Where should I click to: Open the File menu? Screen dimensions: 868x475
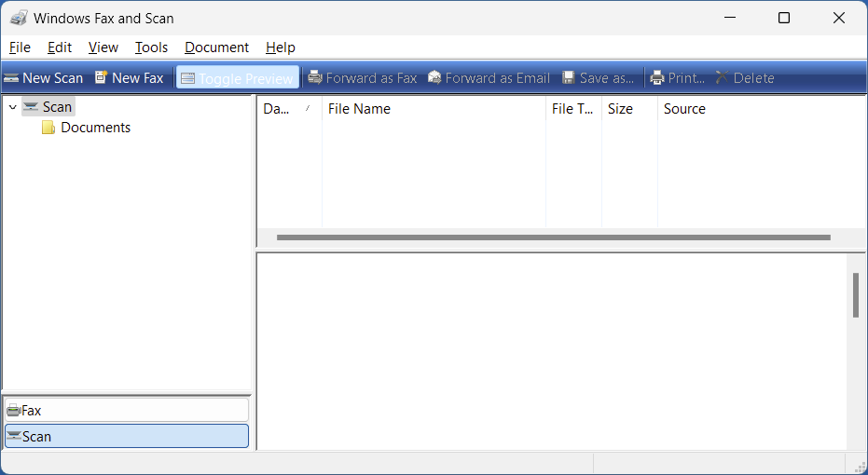coord(20,47)
